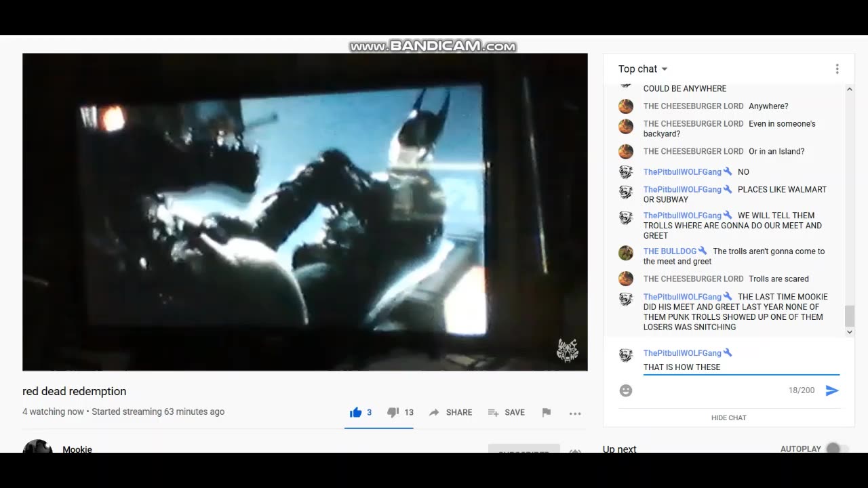Click ThePitbullWOLFGang avatar beside 'NO' message
The width and height of the screenshot is (868, 488).
[x=626, y=171]
